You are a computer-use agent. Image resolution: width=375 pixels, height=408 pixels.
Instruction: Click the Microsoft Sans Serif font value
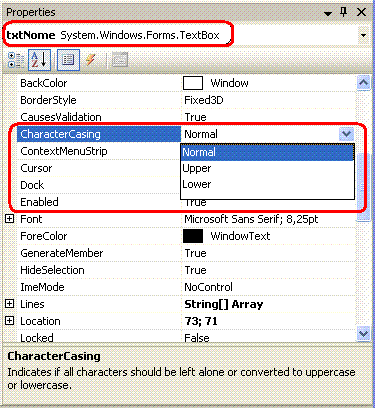coord(251,219)
